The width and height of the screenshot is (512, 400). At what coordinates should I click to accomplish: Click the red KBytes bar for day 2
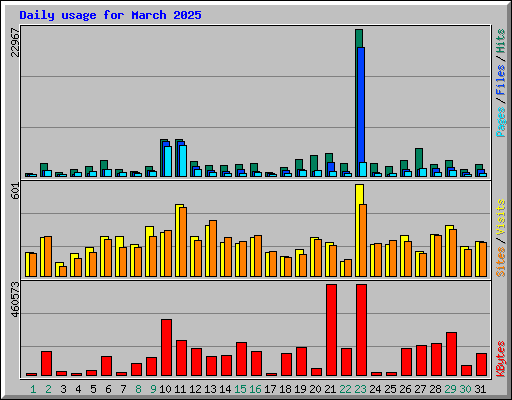click(46, 363)
